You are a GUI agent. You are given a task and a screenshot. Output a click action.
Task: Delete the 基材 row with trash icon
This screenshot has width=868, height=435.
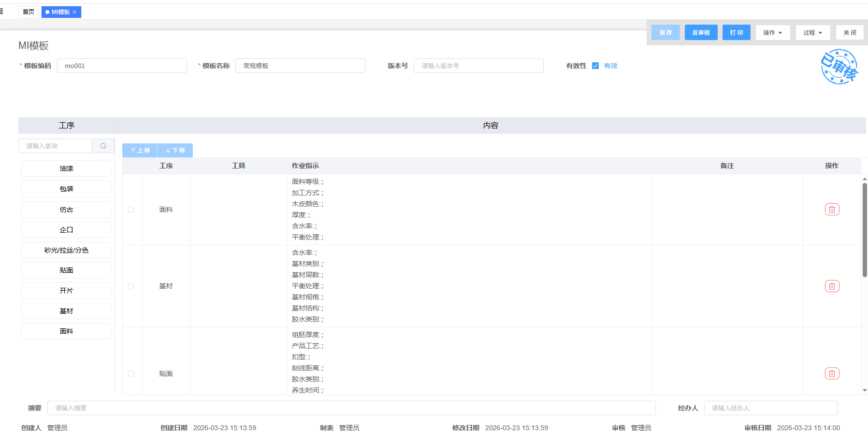(x=832, y=286)
